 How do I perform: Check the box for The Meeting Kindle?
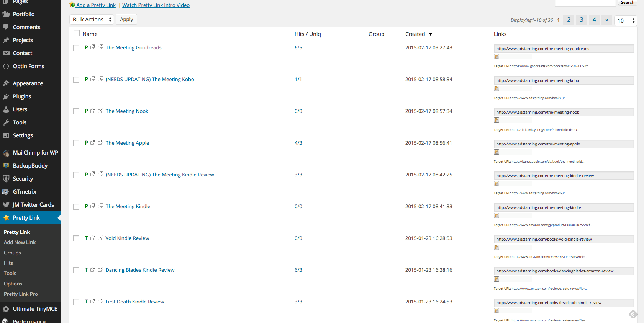pyautogui.click(x=76, y=207)
